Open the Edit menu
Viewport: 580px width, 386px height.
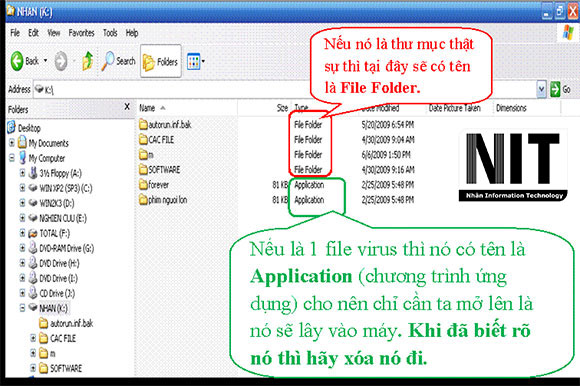point(33,33)
